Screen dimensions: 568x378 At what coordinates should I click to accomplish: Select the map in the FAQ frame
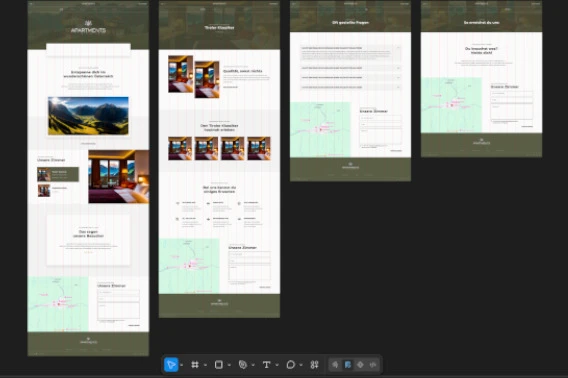pos(320,129)
